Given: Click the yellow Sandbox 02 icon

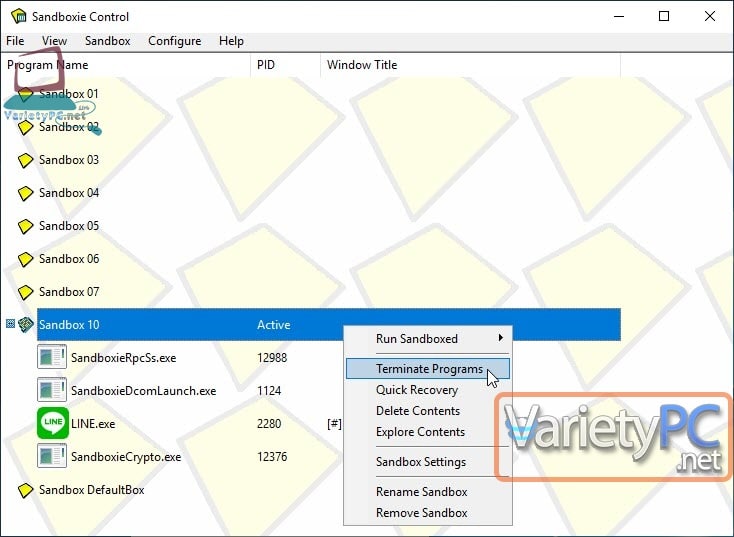Looking at the screenshot, I should [x=25, y=127].
